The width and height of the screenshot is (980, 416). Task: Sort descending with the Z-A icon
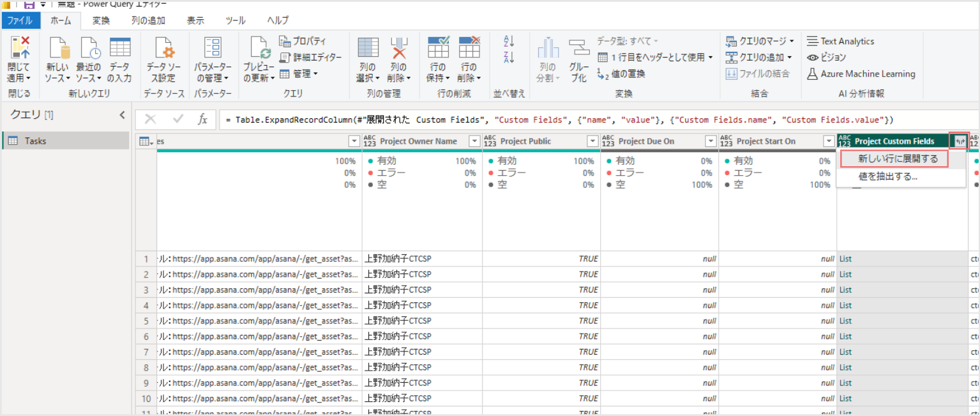tap(509, 58)
